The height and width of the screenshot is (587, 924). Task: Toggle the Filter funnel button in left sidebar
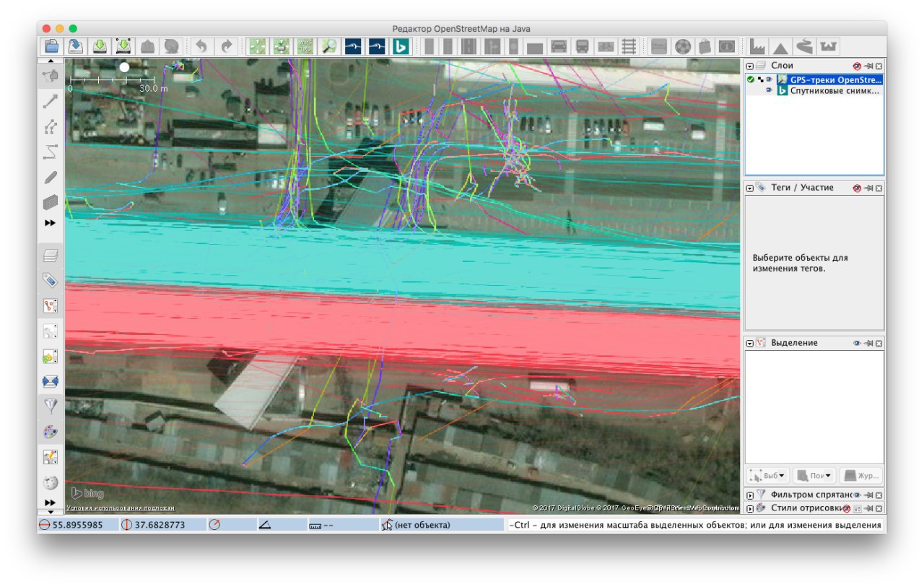[51, 406]
